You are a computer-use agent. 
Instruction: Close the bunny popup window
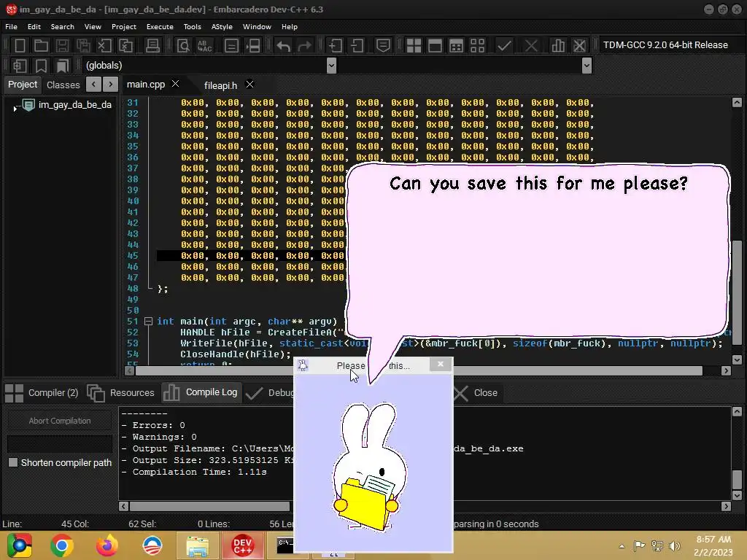tap(441, 365)
